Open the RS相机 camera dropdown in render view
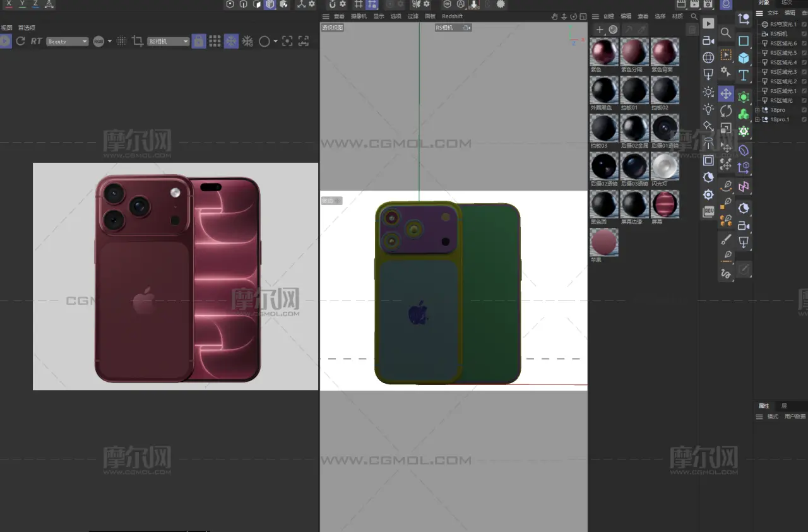The image size is (808, 532). [x=168, y=42]
